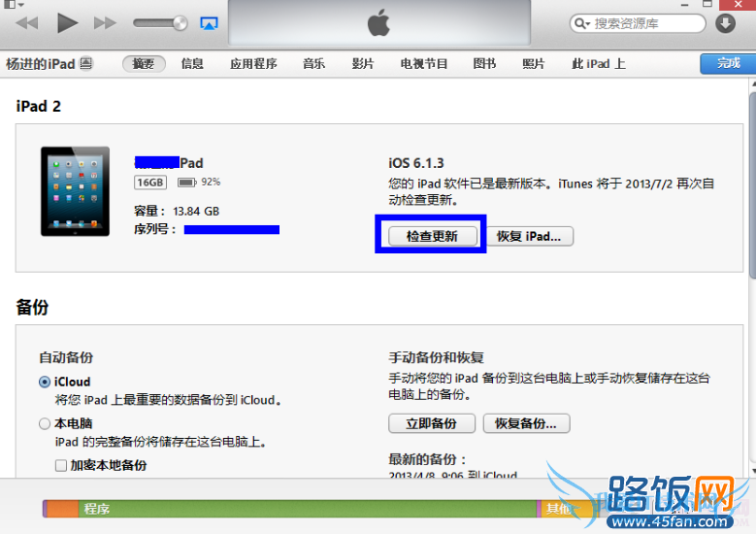Close the iTunes window
This screenshot has width=756, height=534.
click(738, 5)
